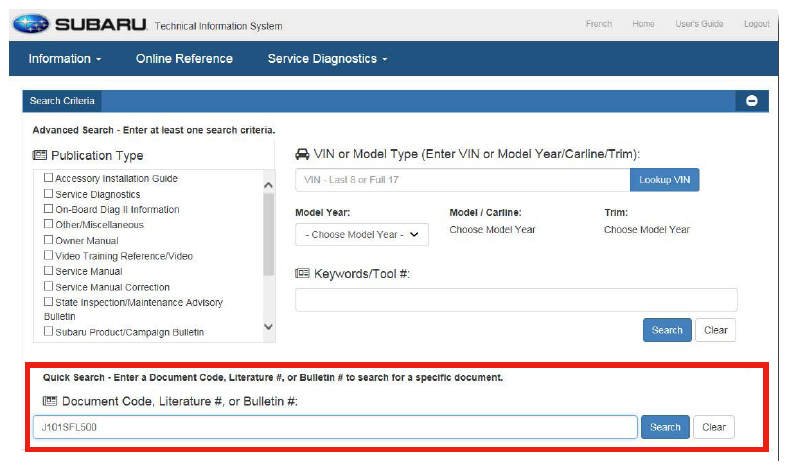Click the Quick Search's Search button

point(665,427)
